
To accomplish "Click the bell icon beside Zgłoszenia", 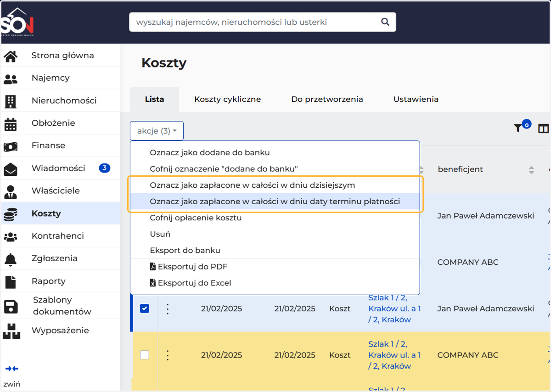I will coord(10,259).
